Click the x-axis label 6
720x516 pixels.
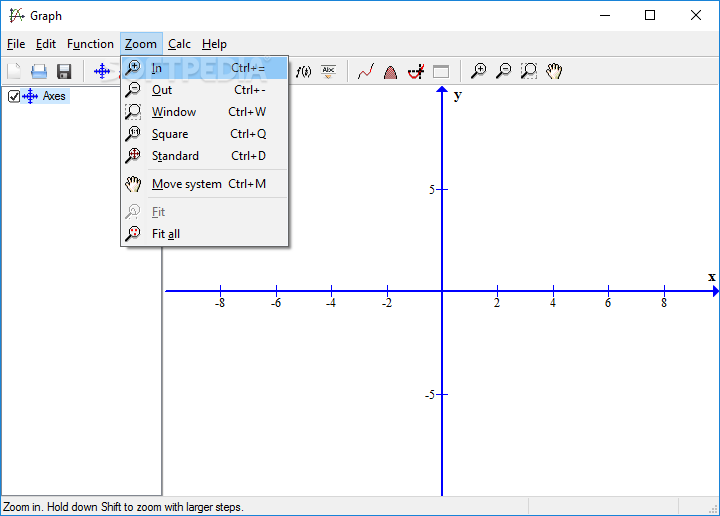click(x=608, y=303)
